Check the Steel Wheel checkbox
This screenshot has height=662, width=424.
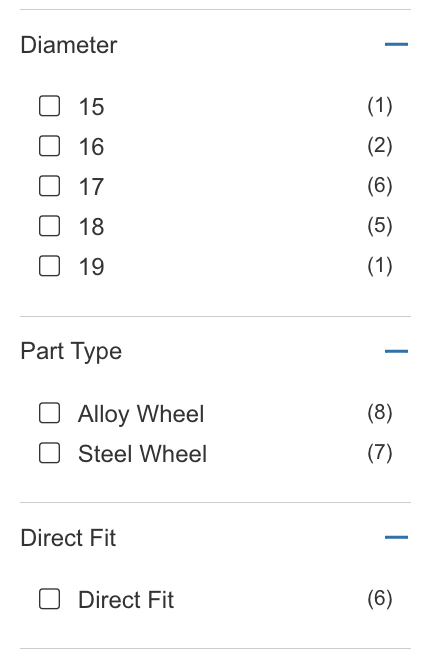click(49, 453)
